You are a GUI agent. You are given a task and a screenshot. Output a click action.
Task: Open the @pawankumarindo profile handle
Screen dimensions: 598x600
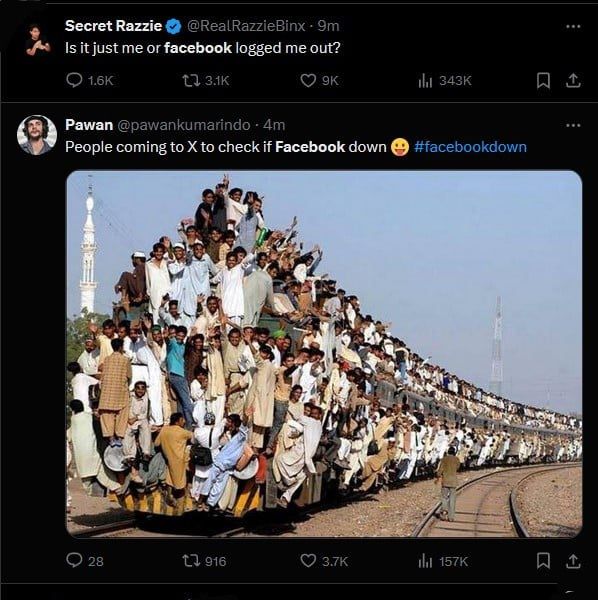pyautogui.click(x=184, y=125)
